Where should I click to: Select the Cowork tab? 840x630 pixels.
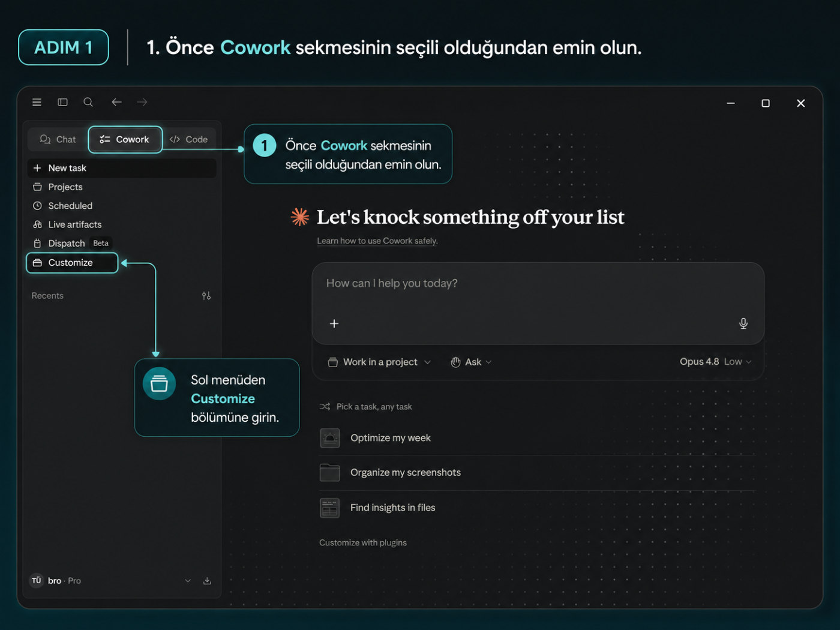click(125, 139)
